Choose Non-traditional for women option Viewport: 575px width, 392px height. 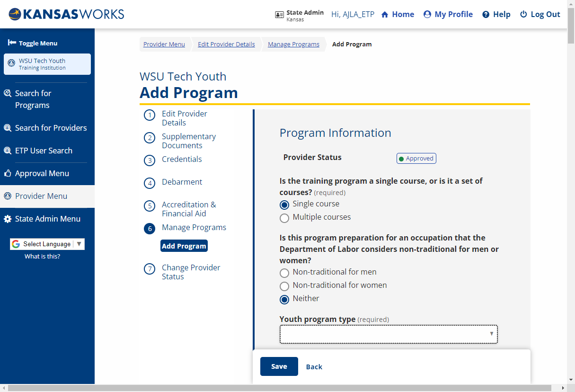coord(284,286)
